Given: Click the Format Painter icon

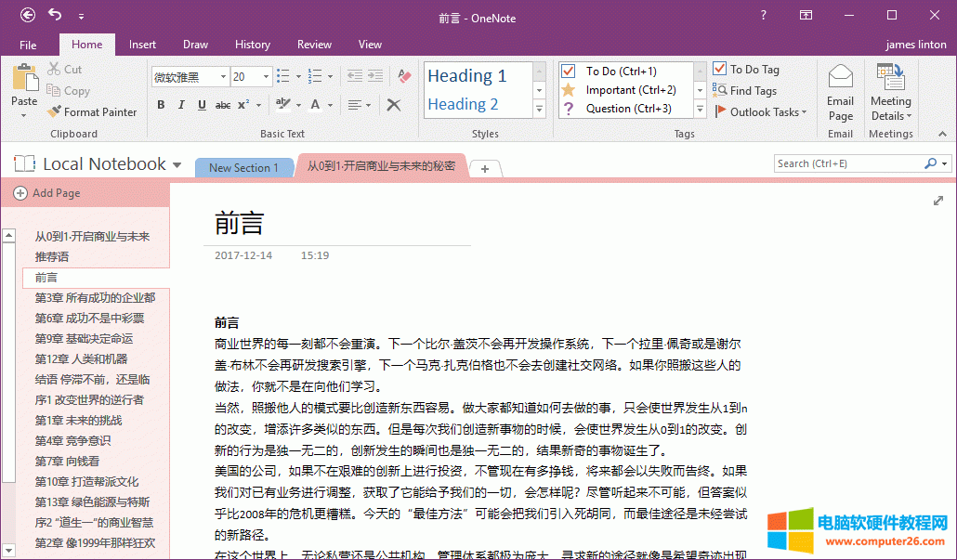Looking at the screenshot, I should 55,112.
